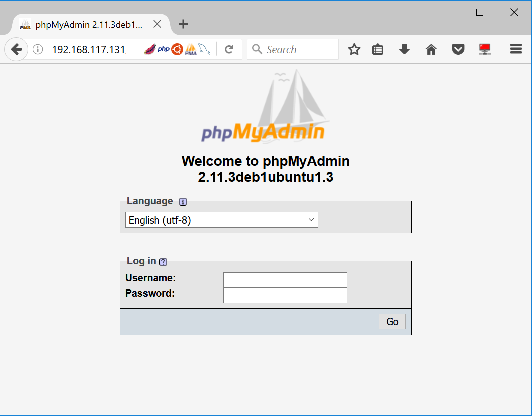Show site information for this page
Viewport: 532px width, 416px height.
[x=38, y=49]
